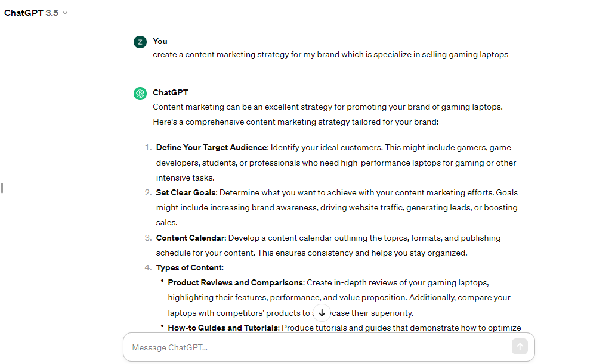Select the "Content Calendar" bold heading

(x=190, y=238)
